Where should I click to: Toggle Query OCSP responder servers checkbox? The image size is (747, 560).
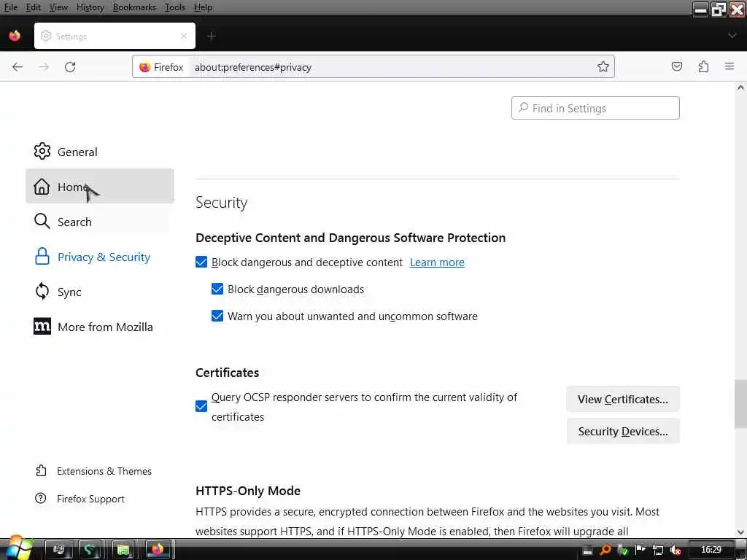pos(201,406)
